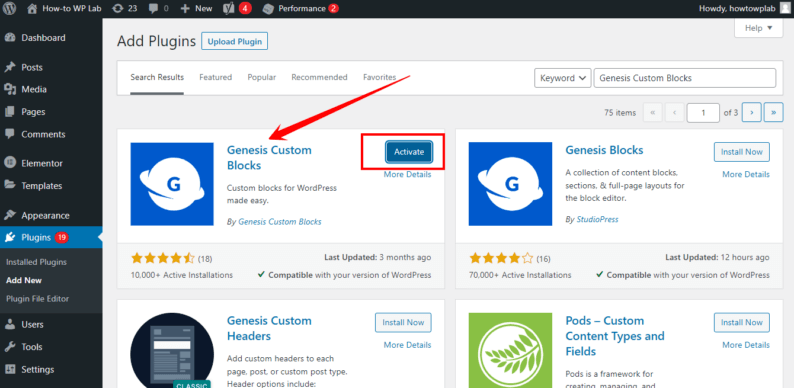The width and height of the screenshot is (794, 388).
Task: Click the Users icon in the sidebar
Action: coord(10,324)
